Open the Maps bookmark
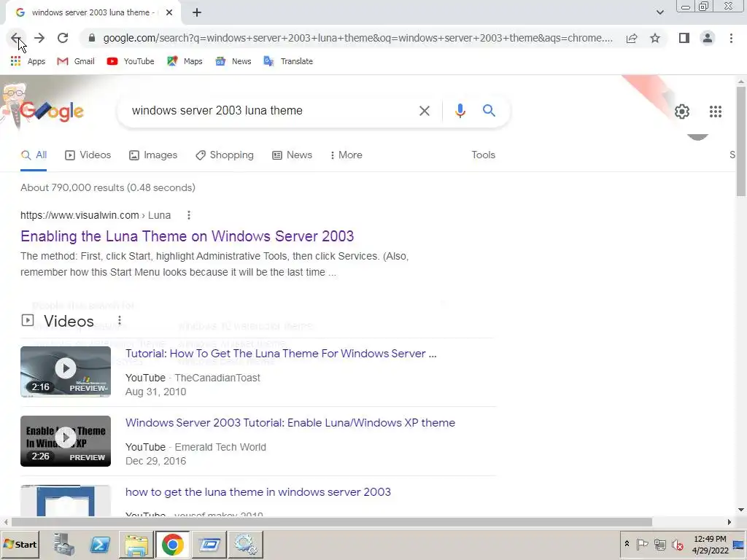Image resolution: width=747 pixels, height=560 pixels. [185, 61]
